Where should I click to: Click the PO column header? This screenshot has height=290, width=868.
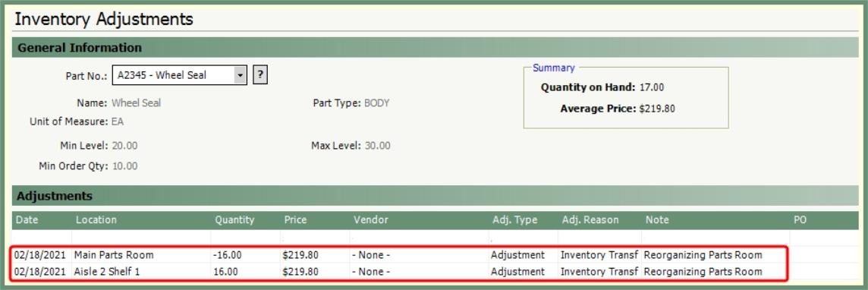(x=800, y=219)
